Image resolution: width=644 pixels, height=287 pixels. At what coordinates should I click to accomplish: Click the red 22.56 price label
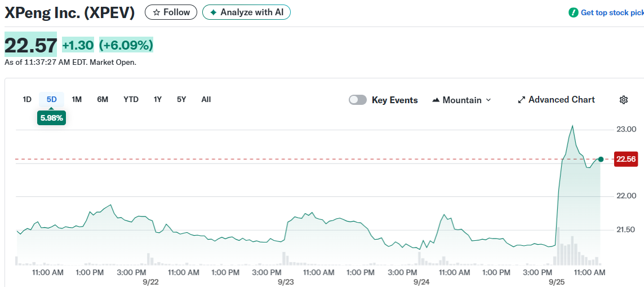point(626,159)
